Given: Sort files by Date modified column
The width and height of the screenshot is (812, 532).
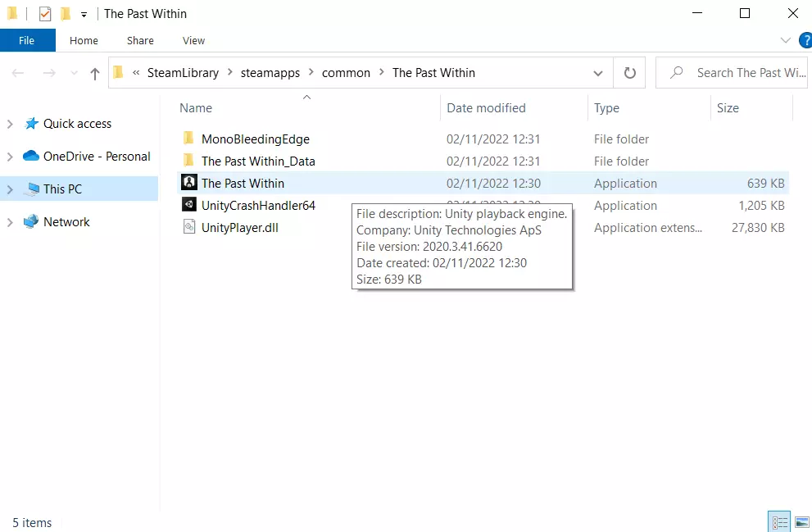Looking at the screenshot, I should point(486,108).
